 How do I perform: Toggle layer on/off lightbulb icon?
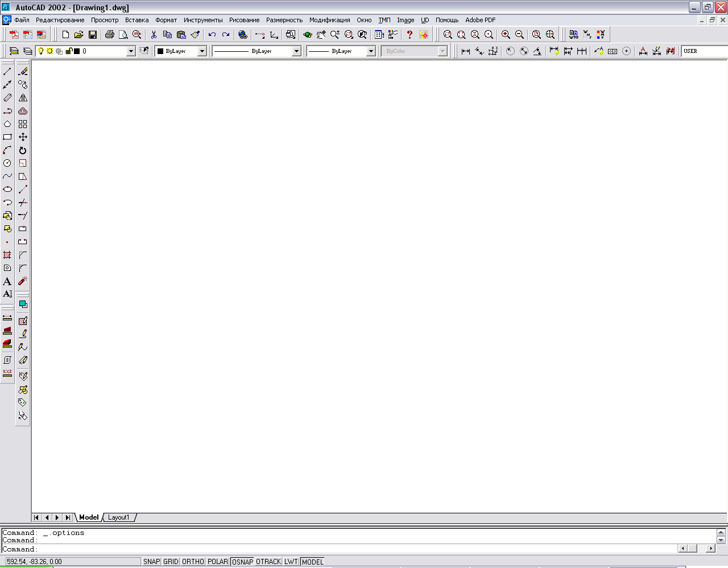(41, 51)
